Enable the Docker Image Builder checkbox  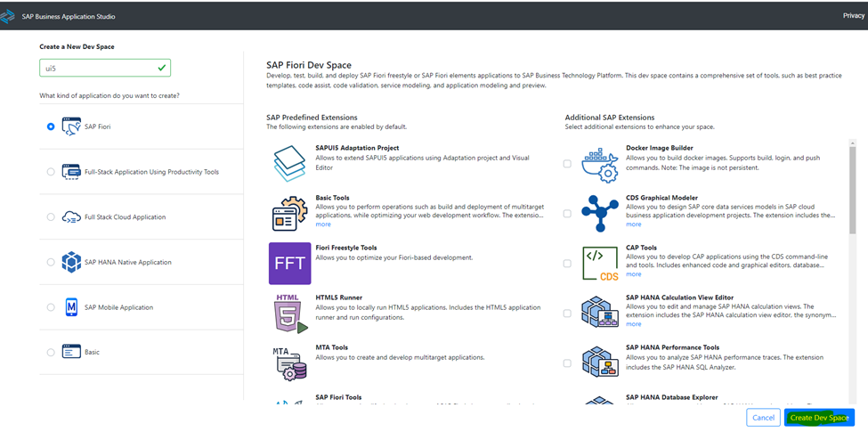(567, 164)
